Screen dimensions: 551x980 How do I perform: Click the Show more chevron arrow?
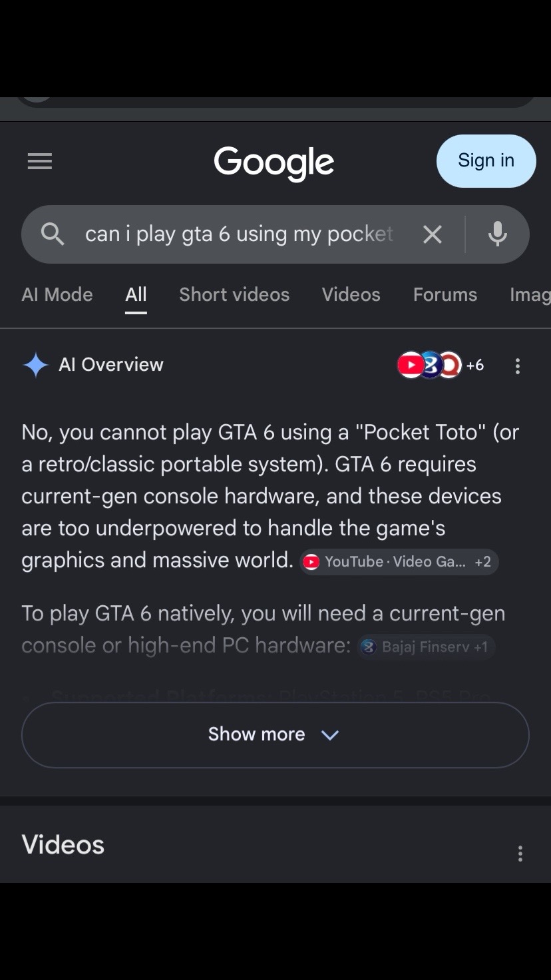click(x=330, y=735)
